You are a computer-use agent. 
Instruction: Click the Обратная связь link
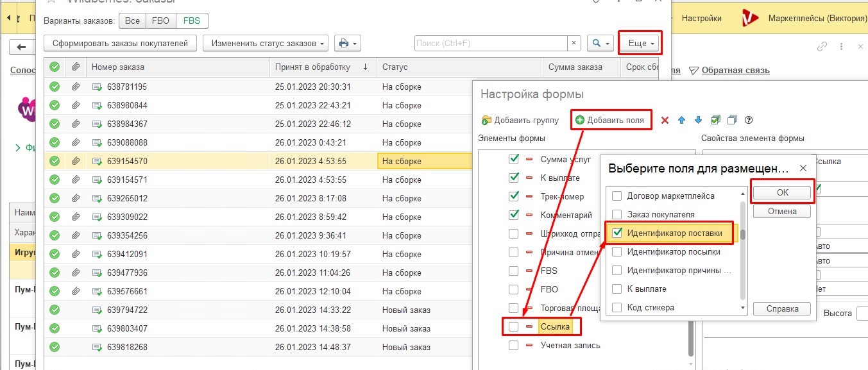coord(735,71)
